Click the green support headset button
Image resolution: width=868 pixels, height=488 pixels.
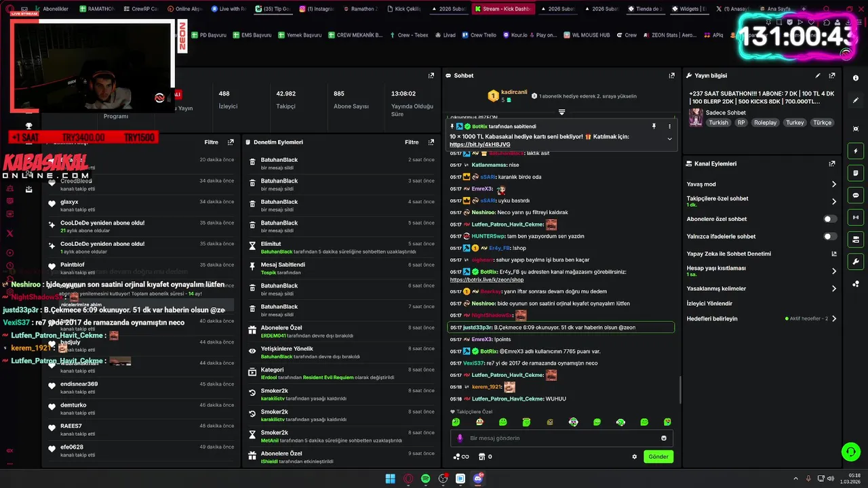(x=850, y=451)
